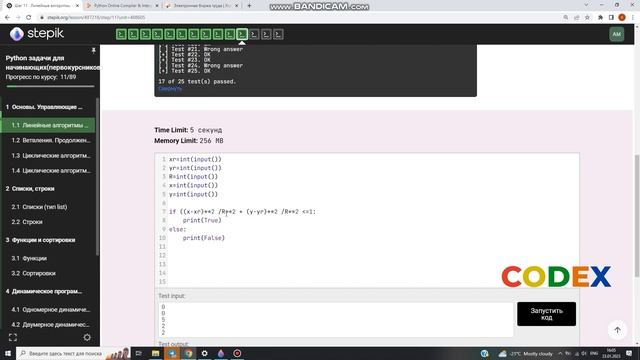Enter fullscreen mode from sidebar bottom icon
This screenshot has width=640, height=360.
[13, 338]
